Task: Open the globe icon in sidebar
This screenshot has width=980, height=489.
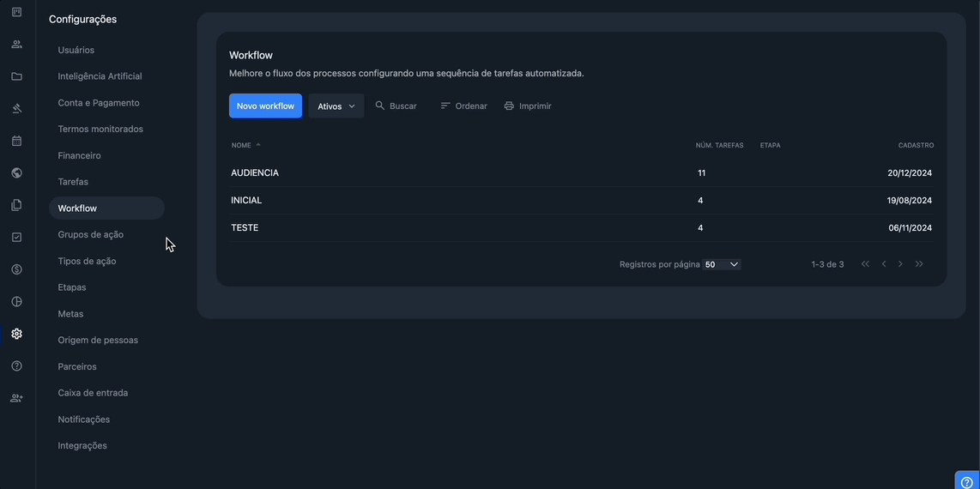Action: coord(17,173)
